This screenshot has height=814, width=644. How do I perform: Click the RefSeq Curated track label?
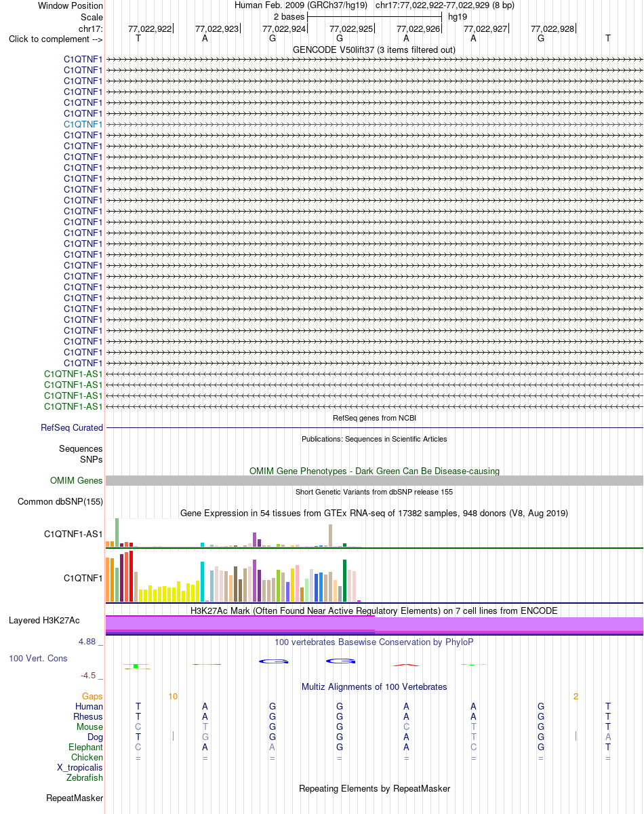[72, 428]
